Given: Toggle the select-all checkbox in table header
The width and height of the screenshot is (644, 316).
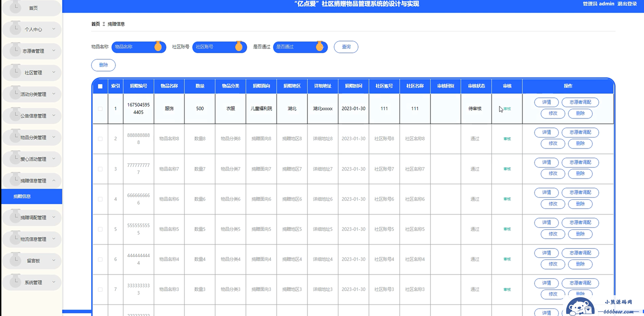Looking at the screenshot, I should [100, 86].
